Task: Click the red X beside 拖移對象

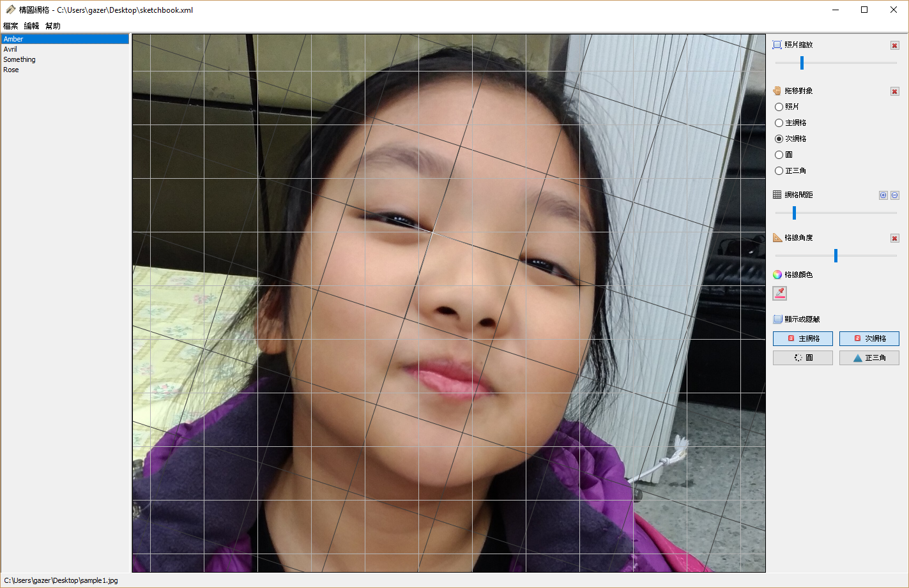Action: click(894, 91)
